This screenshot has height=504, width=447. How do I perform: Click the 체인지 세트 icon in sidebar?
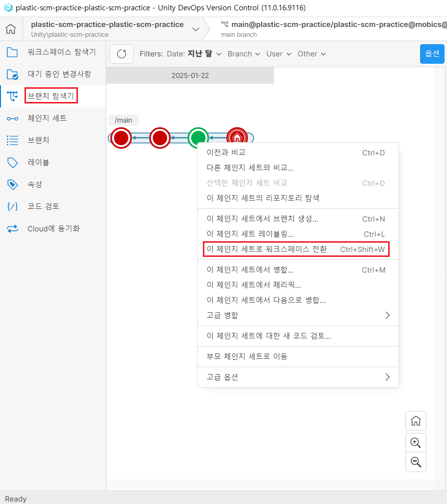click(x=12, y=119)
